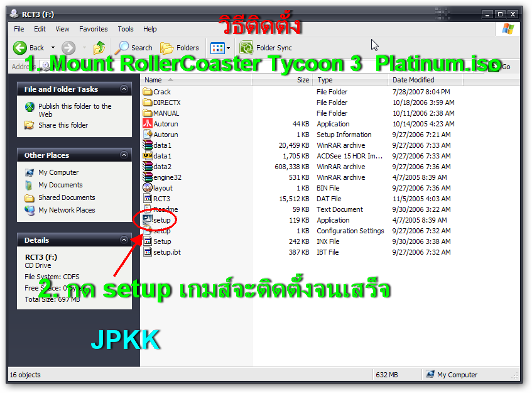The width and height of the screenshot is (532, 393).
Task: Click the Shared Documents folder icon
Action: (30, 197)
